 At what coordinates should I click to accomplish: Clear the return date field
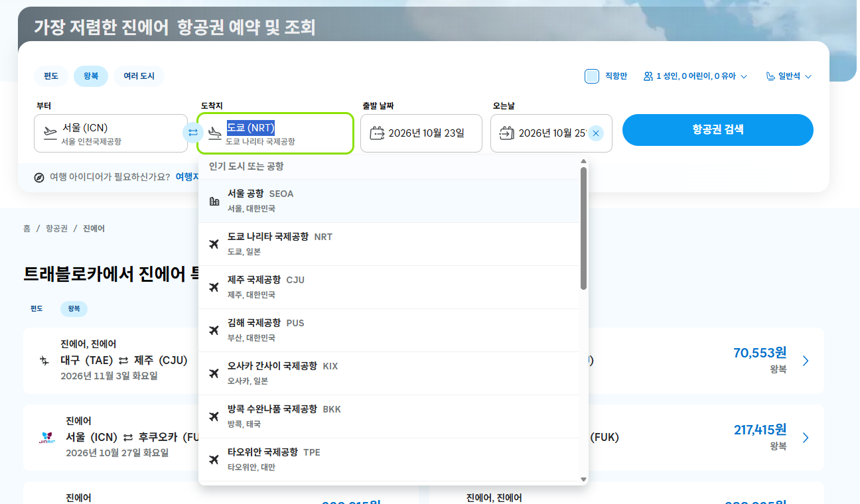pyautogui.click(x=596, y=133)
